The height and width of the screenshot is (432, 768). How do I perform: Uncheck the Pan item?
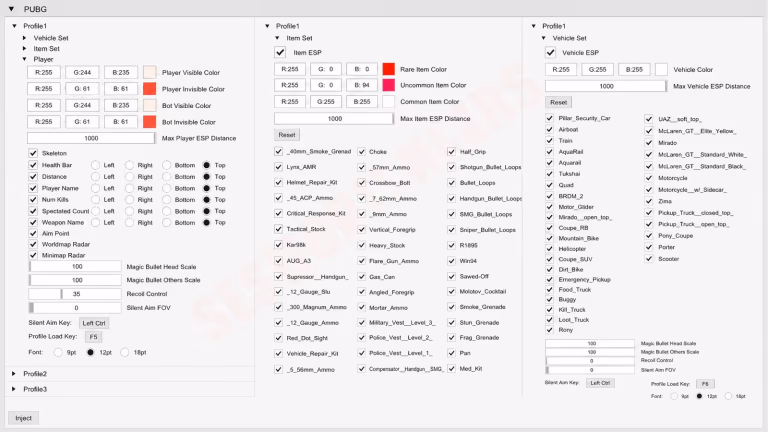pos(451,353)
